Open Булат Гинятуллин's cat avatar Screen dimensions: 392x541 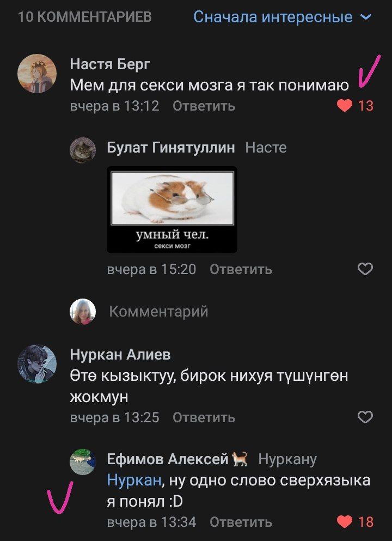click(83, 150)
